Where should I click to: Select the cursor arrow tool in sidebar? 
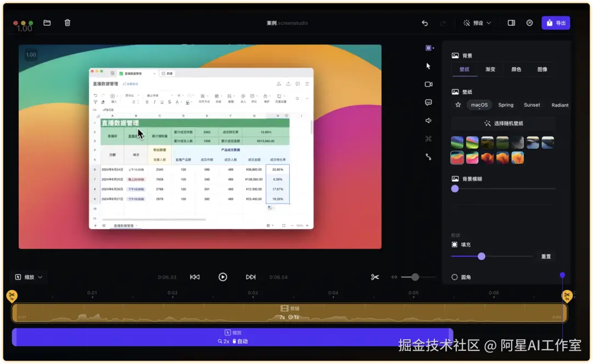[429, 66]
